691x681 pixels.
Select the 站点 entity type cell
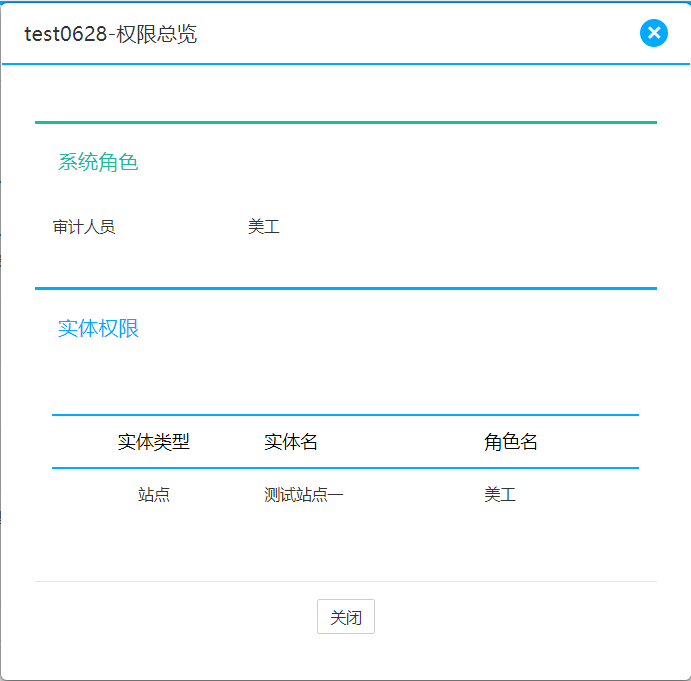click(x=153, y=495)
